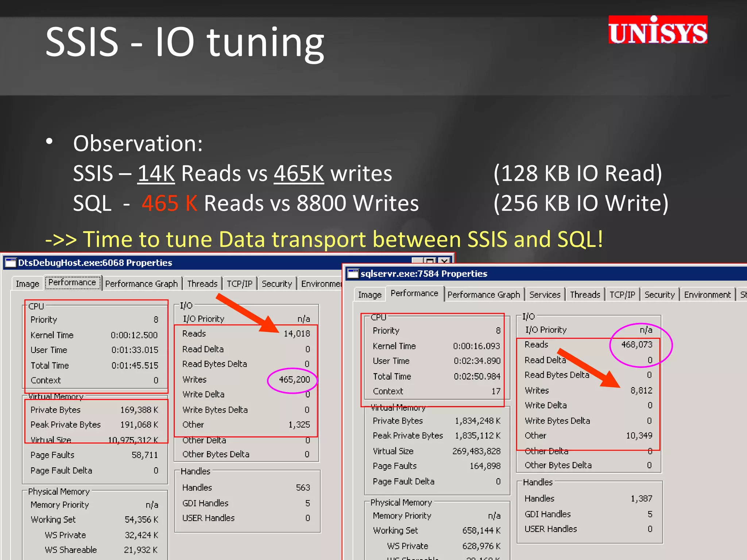This screenshot has height=560, width=747.
Task: Click sqlservr Private Bytes 1,834,248 K
Action: pos(477,421)
